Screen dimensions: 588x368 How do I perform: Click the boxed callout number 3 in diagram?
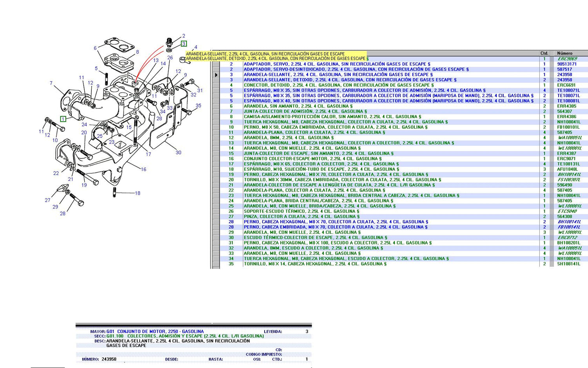pyautogui.click(x=184, y=44)
